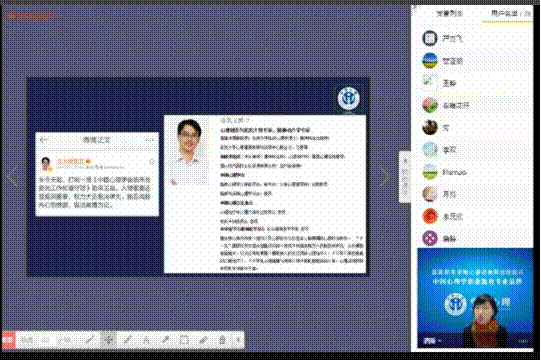The image size is (541, 361).
Task: Select the highlighted move/pan arrows tool
Action: [x=108, y=340]
